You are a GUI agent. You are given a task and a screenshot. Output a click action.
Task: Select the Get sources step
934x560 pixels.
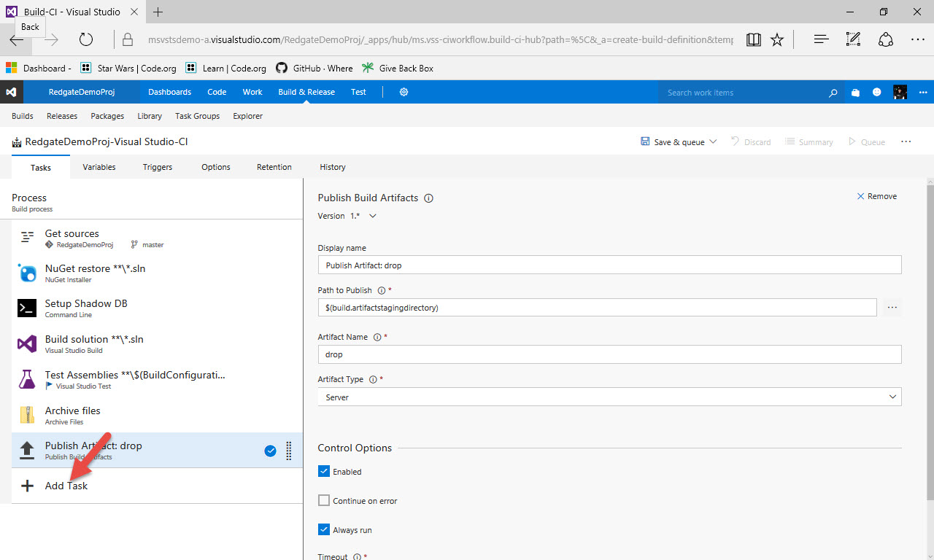pos(157,238)
